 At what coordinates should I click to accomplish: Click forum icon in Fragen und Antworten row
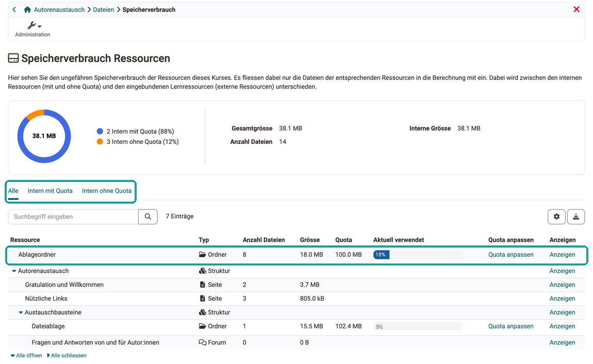[202, 342]
